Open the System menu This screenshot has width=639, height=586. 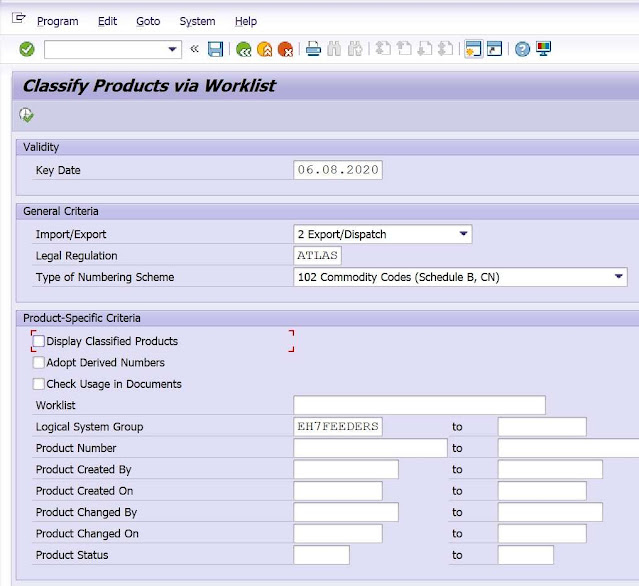pyautogui.click(x=197, y=21)
